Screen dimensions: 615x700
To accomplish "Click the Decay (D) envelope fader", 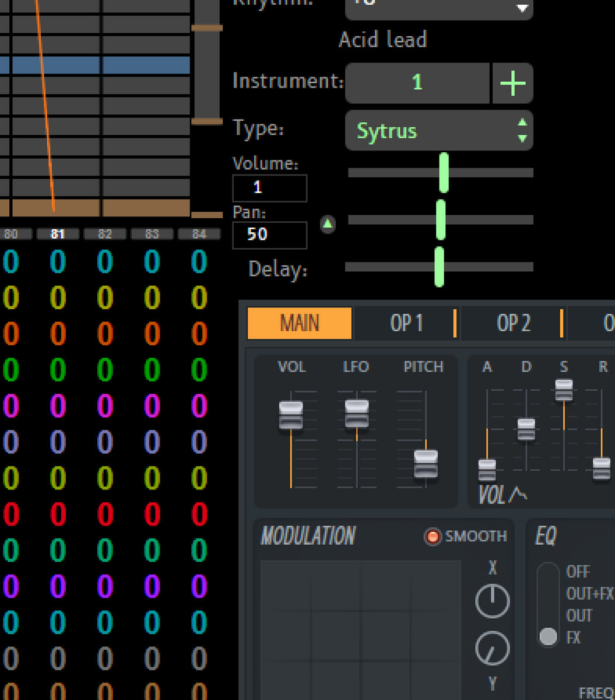I will point(526,429).
